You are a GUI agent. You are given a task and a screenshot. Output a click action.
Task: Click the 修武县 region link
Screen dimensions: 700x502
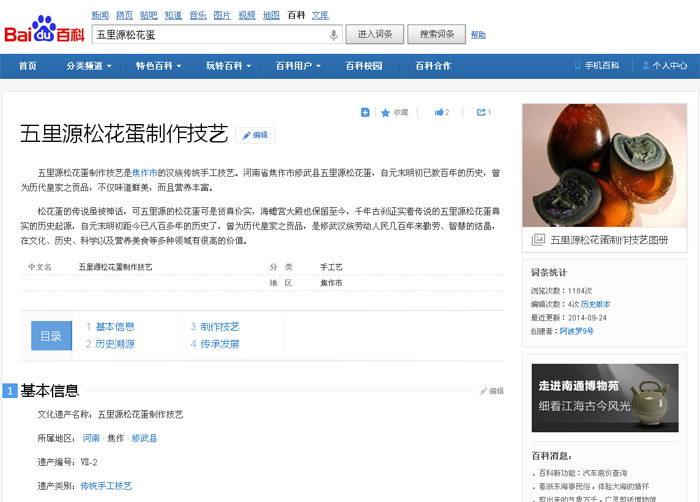pyautogui.click(x=144, y=438)
